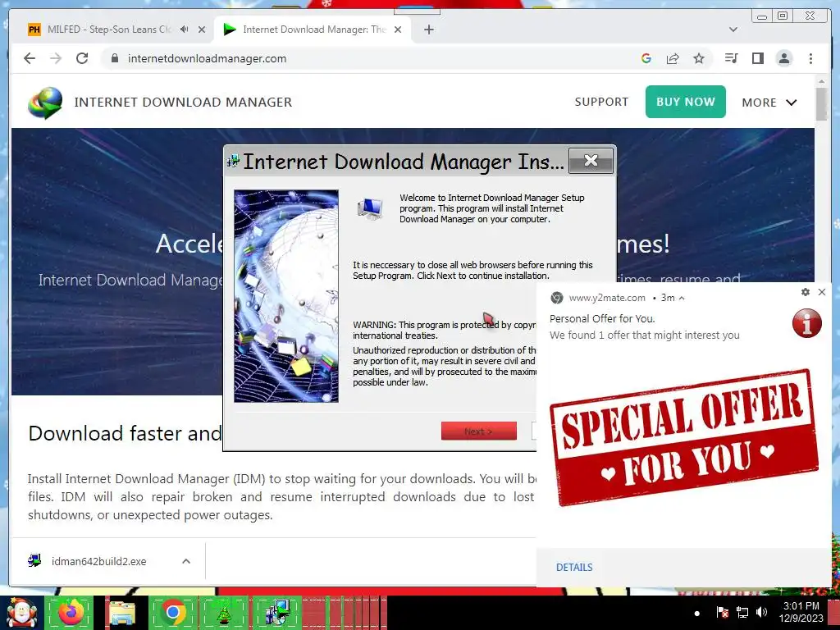Collapse the y2mate notification chevron
The image size is (840, 630).
coord(682,299)
